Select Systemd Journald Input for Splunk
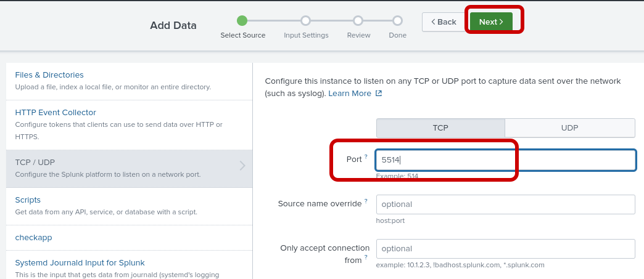 [x=80, y=263]
